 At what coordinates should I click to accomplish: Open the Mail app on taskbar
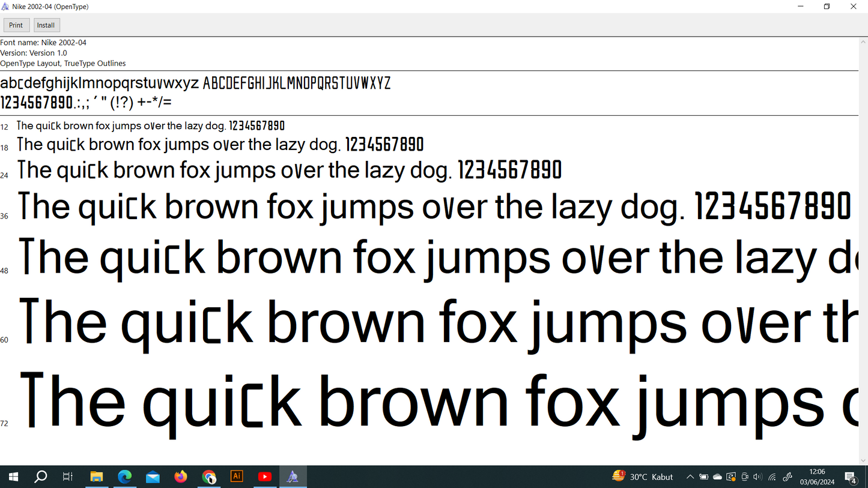click(x=153, y=477)
